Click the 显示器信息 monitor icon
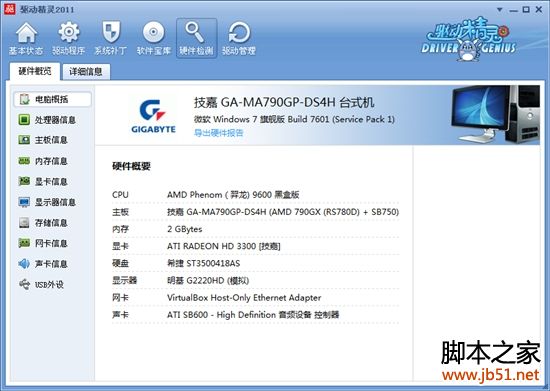The width and height of the screenshot is (550, 391). coord(24,202)
